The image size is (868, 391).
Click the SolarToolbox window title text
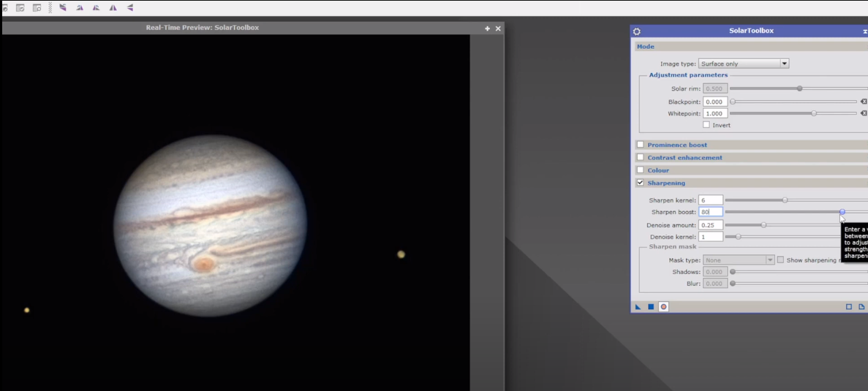751,31
